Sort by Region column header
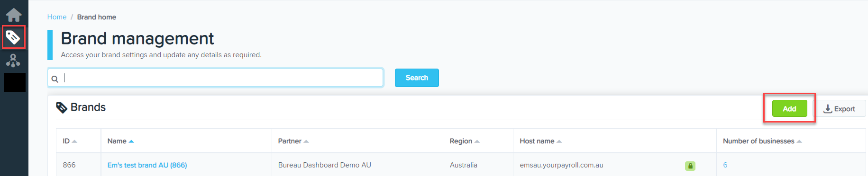The image size is (868, 176). click(465, 141)
